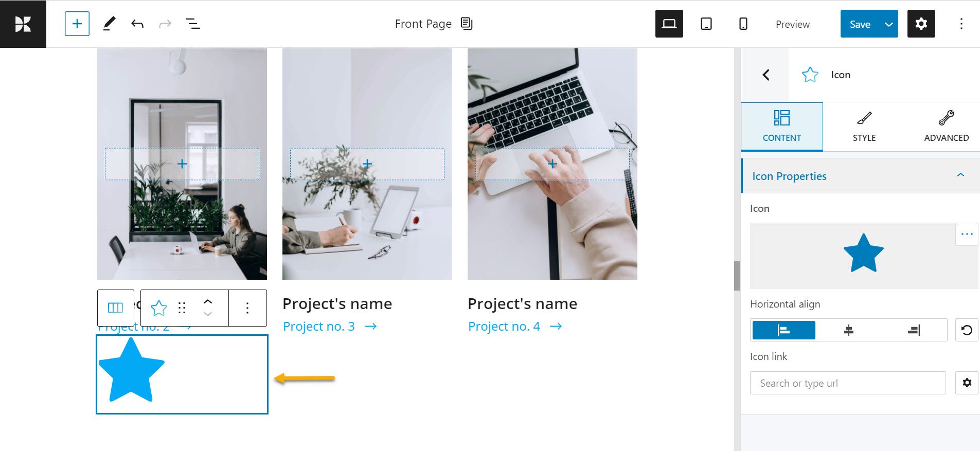The image size is (980, 451).
Task: Open the Style tab
Action: point(864,127)
